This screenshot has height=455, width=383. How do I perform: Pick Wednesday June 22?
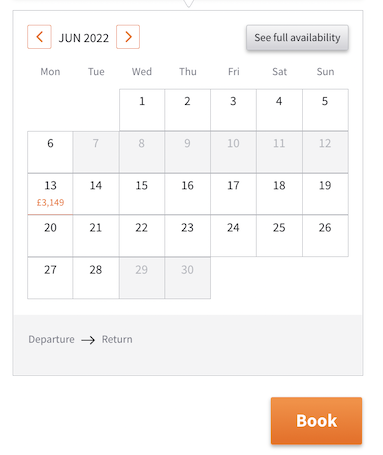click(x=142, y=236)
